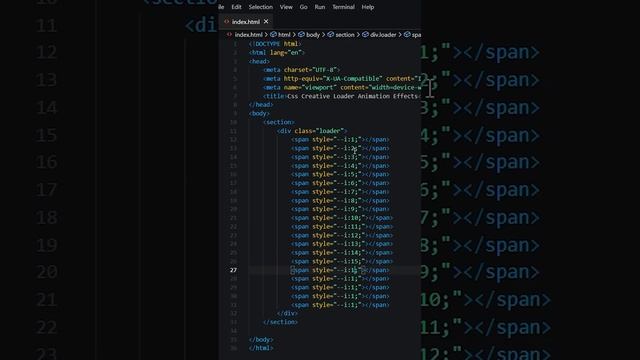This screenshot has width=640, height=360.
Task: Open the Selection menu
Action: (260, 7)
